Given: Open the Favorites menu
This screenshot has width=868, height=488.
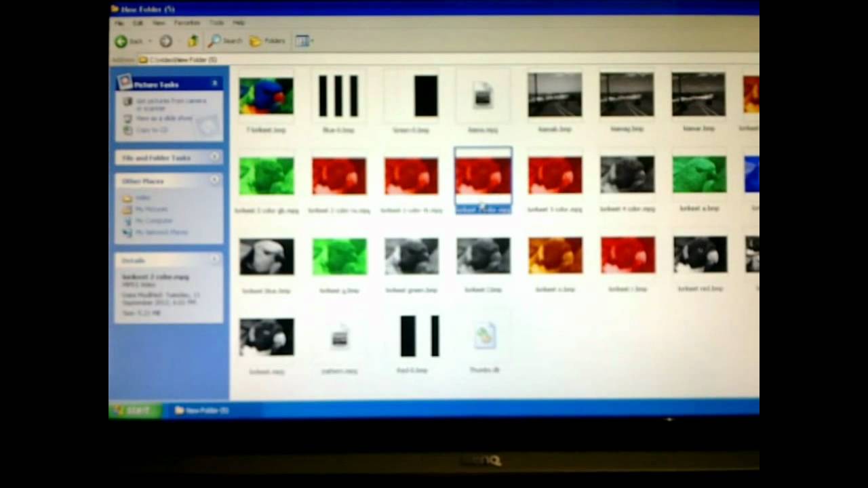Looking at the screenshot, I should tap(187, 23).
